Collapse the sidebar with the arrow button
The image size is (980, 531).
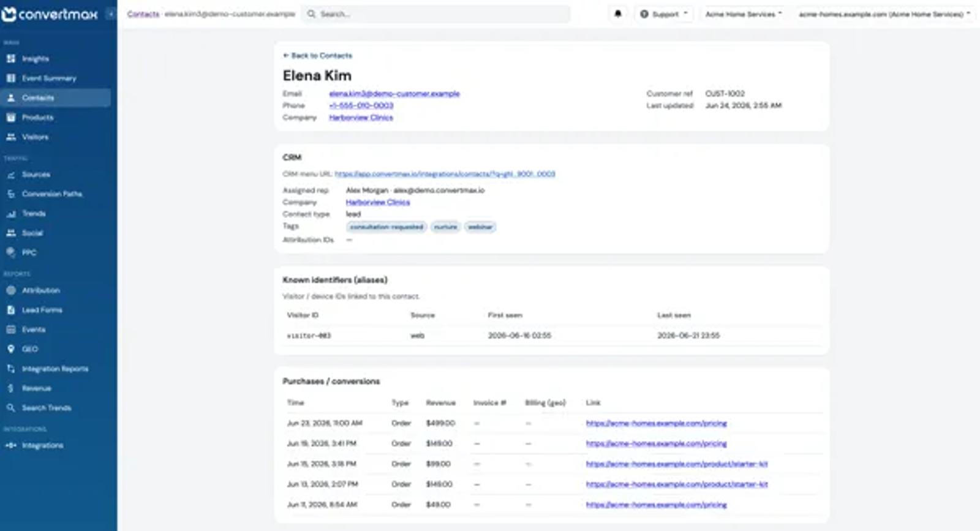point(111,14)
